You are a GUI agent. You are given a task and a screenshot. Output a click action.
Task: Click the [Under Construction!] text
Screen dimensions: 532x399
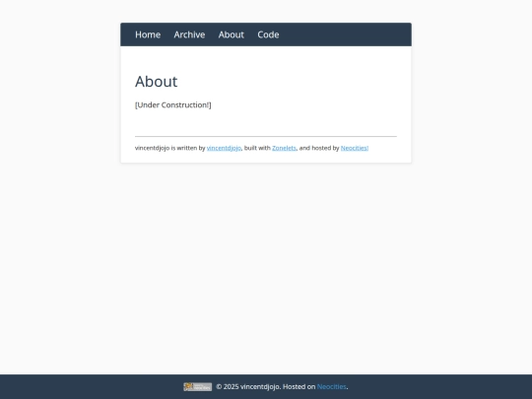click(173, 105)
